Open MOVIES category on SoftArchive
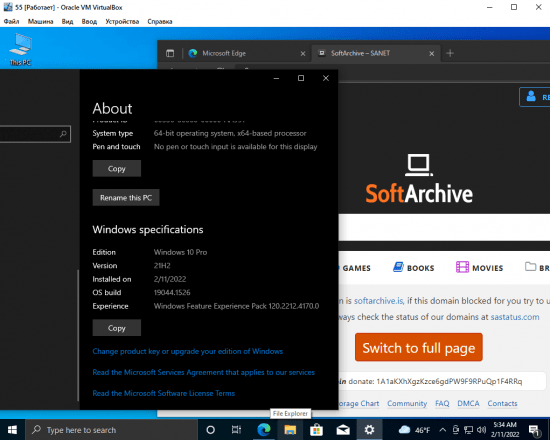 (479, 268)
